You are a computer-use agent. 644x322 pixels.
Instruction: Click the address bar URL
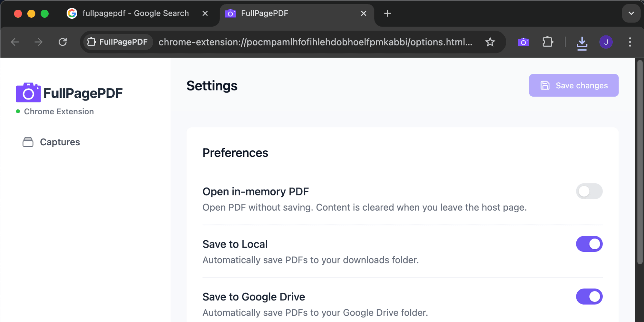coord(315,42)
